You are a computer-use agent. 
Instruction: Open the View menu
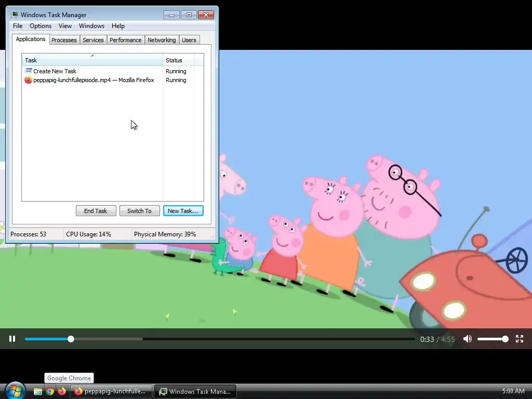click(x=65, y=26)
